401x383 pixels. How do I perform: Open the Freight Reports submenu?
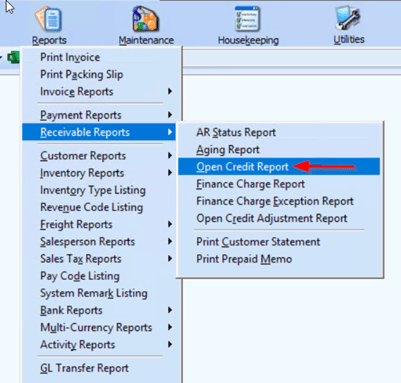99,224
